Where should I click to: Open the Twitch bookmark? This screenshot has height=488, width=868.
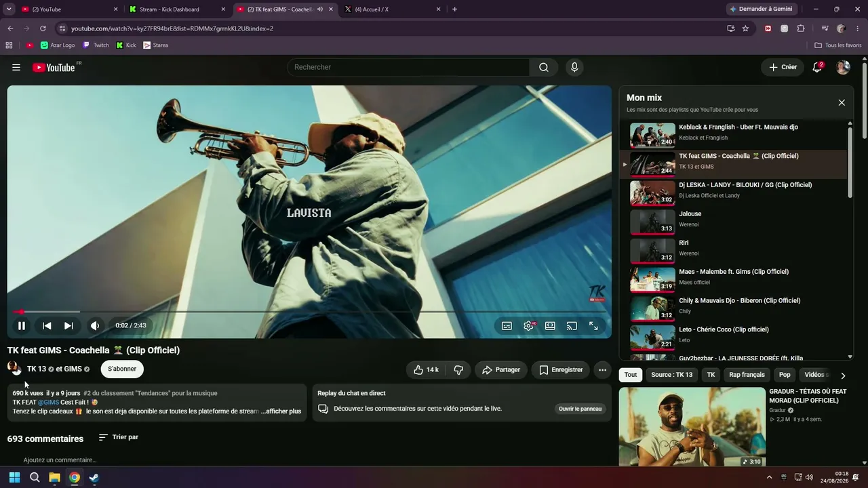(x=96, y=45)
